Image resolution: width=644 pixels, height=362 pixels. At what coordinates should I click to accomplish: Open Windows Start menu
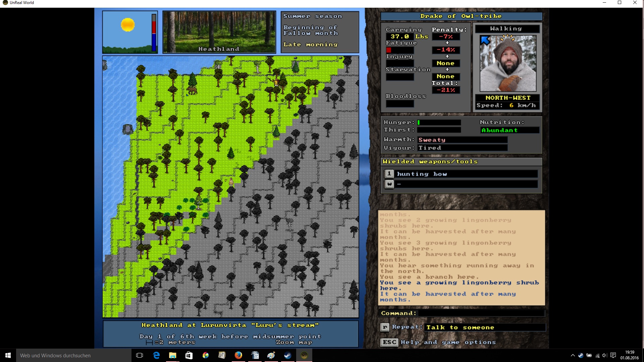pyautogui.click(x=8, y=355)
